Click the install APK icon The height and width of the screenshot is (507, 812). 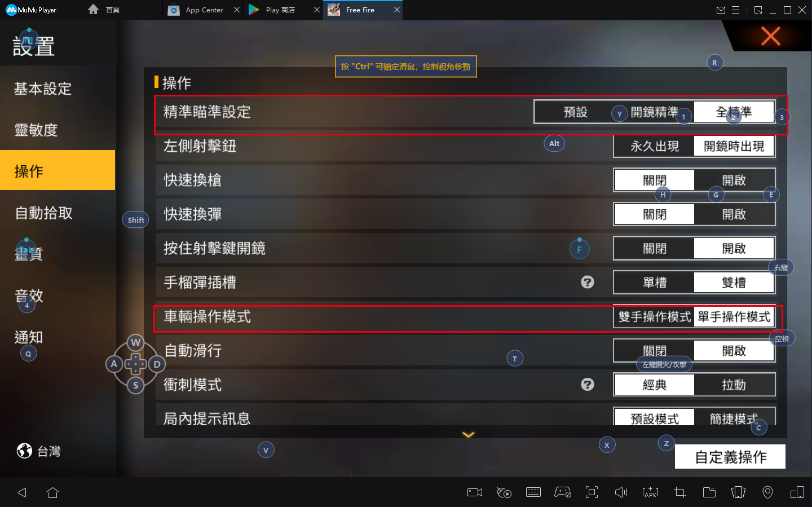650,492
